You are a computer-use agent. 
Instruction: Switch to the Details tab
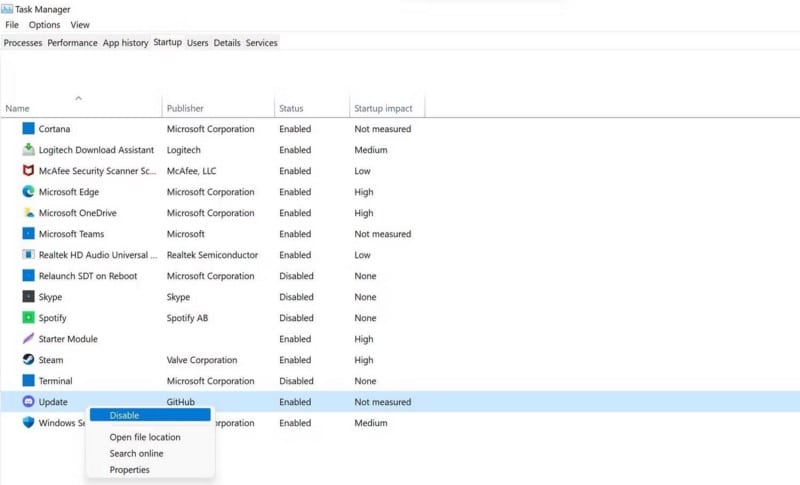click(x=227, y=43)
